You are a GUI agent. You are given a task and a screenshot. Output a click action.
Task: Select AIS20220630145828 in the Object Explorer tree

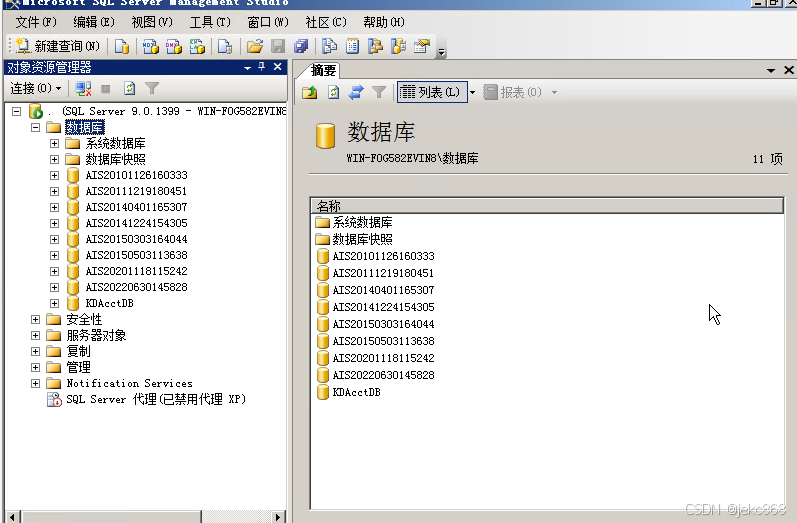(136, 287)
